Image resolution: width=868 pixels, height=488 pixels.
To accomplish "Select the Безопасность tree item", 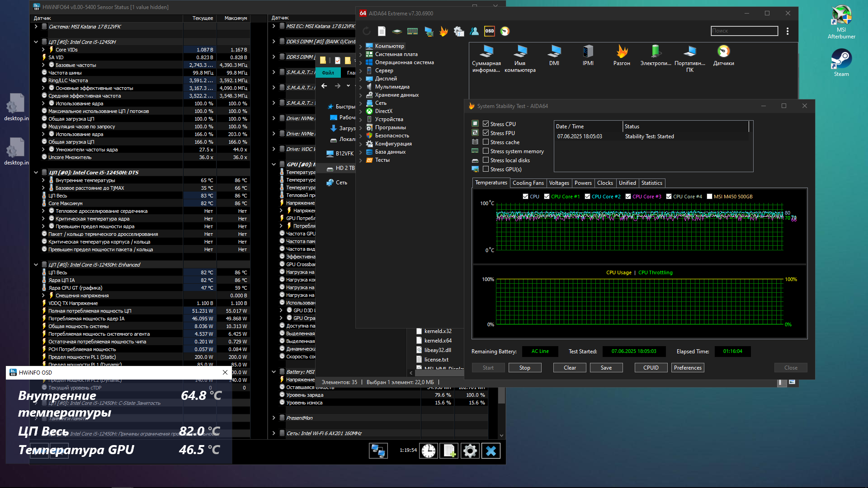I will [x=392, y=136].
